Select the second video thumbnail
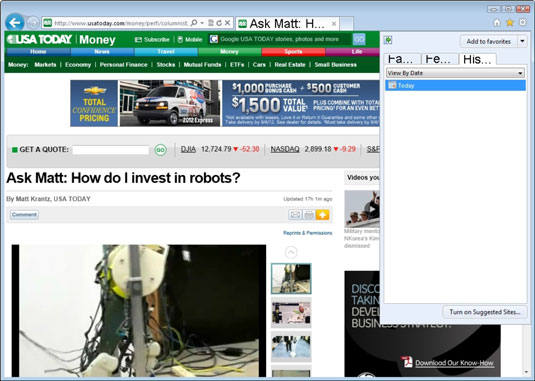Image resolution: width=535 pixels, height=381 pixels. coord(291,313)
